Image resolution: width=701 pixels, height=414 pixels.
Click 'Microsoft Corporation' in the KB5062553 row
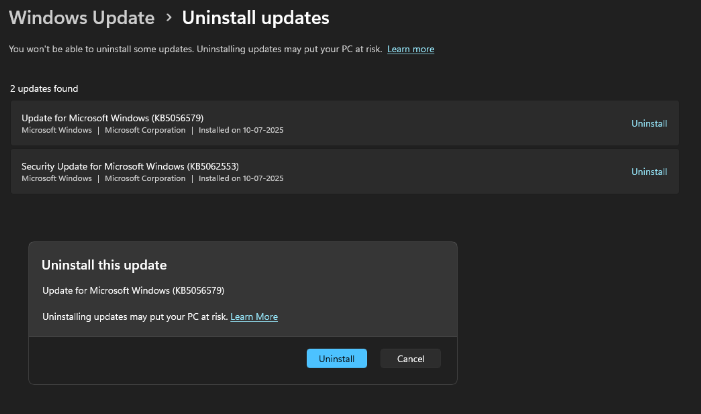[x=145, y=178]
